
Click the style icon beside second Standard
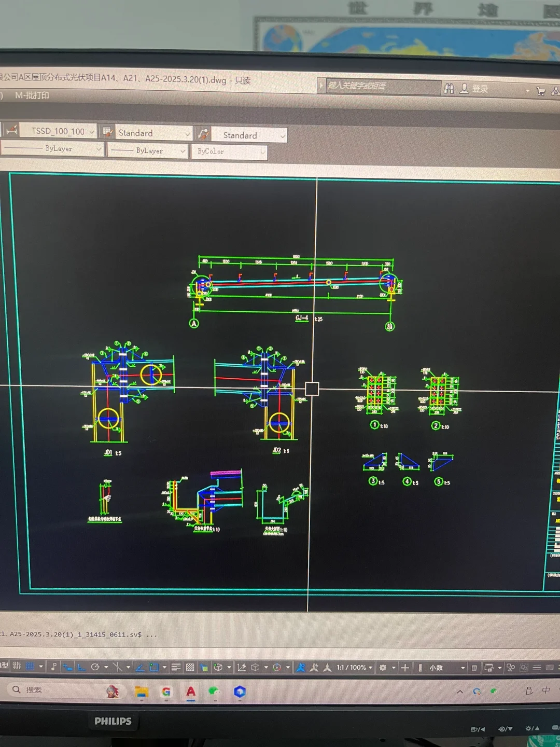click(x=203, y=134)
